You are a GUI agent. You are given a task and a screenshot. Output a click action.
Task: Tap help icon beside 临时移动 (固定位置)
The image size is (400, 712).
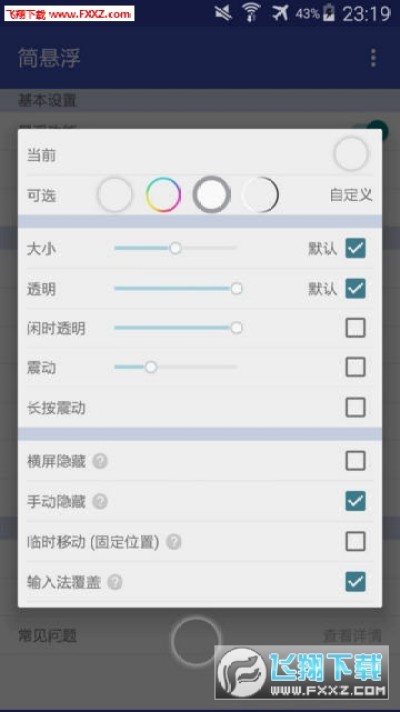[x=173, y=542]
